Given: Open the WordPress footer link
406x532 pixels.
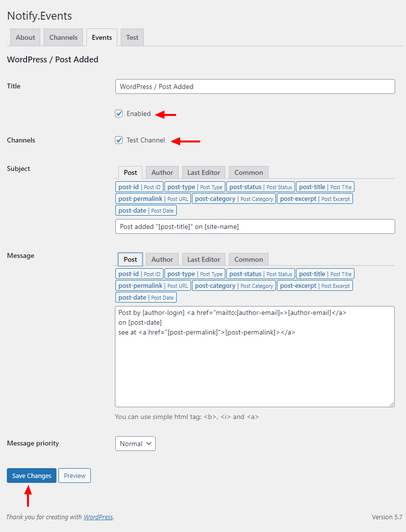Looking at the screenshot, I should [x=98, y=517].
